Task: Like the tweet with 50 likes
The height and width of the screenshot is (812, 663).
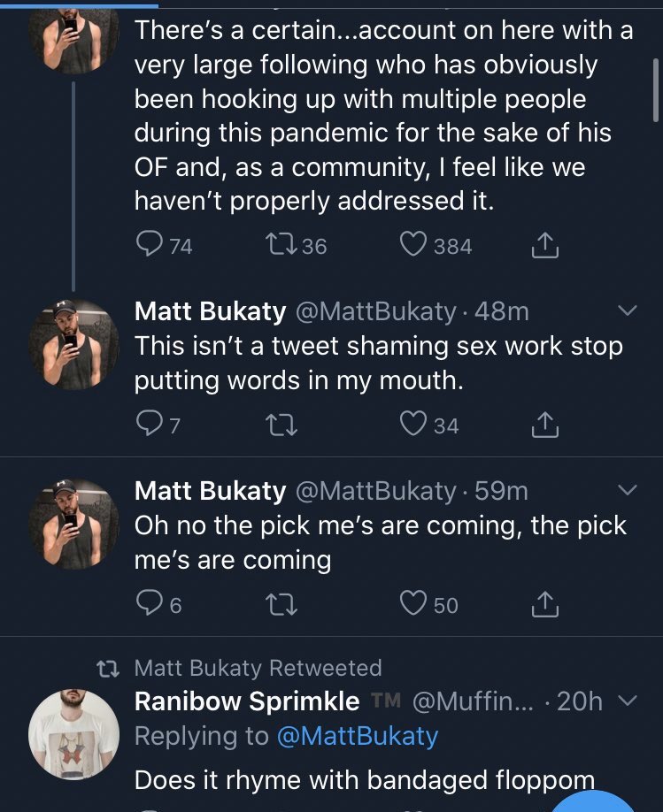Action: click(413, 604)
